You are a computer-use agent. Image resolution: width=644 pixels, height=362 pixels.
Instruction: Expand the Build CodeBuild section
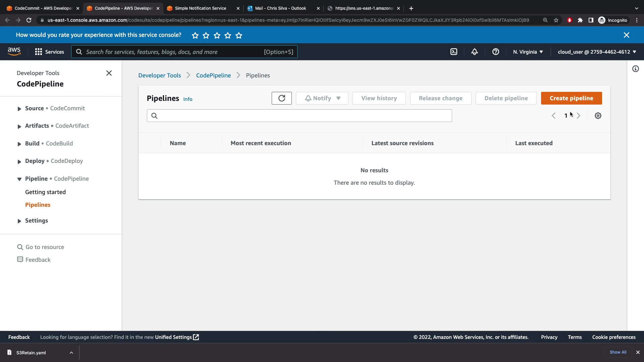[19, 144]
